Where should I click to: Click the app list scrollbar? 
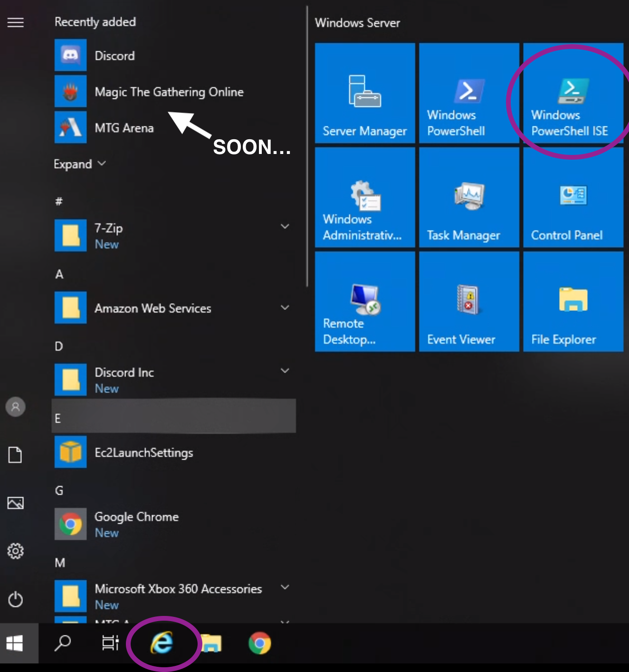pos(307,145)
